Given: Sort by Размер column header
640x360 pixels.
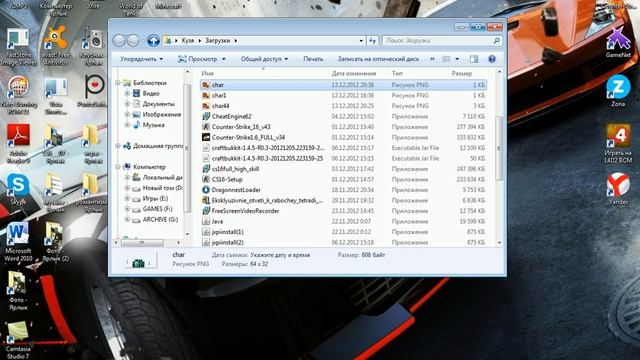Looking at the screenshot, I should tap(468, 73).
